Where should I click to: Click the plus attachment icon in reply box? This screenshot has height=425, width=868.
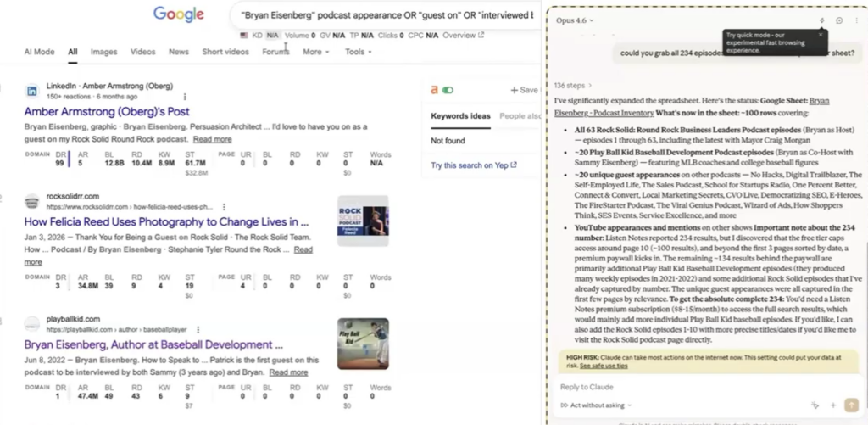pyautogui.click(x=833, y=405)
